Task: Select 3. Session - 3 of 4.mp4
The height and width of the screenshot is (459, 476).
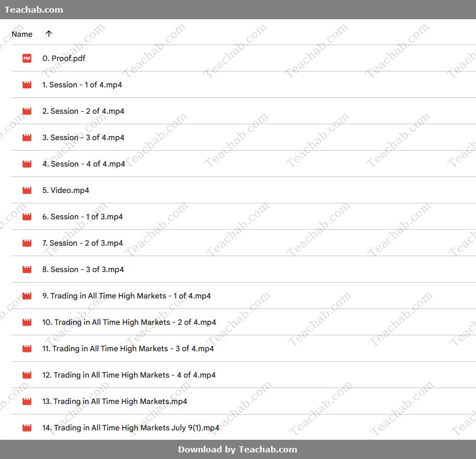Action: (x=83, y=137)
